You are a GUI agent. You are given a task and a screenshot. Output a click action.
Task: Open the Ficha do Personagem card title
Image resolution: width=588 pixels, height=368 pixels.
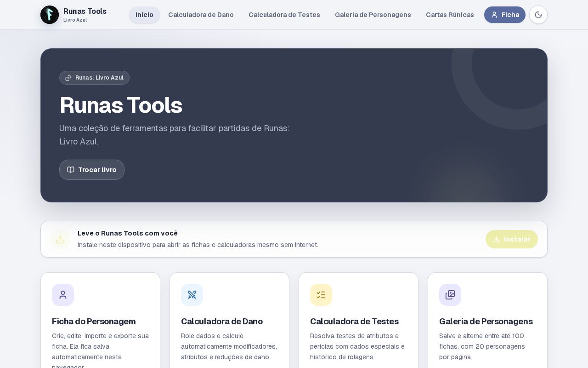(x=94, y=322)
